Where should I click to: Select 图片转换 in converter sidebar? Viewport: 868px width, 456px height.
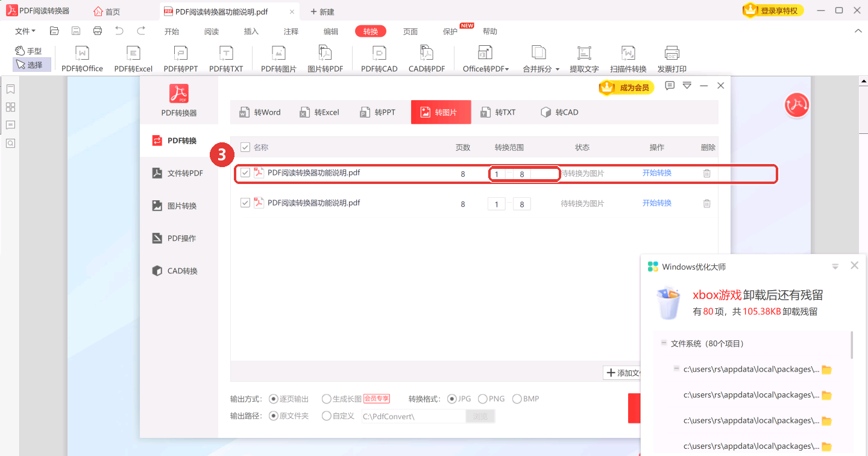pos(179,206)
